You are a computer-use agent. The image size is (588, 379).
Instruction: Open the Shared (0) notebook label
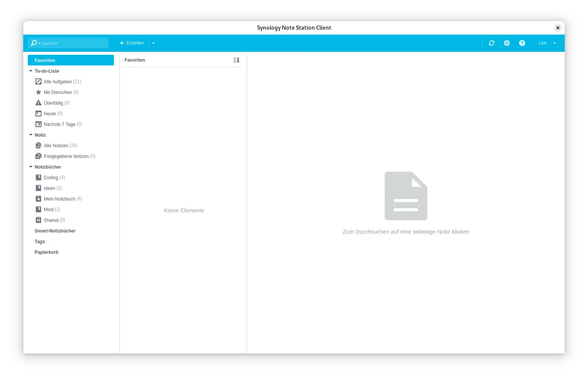[54, 220]
